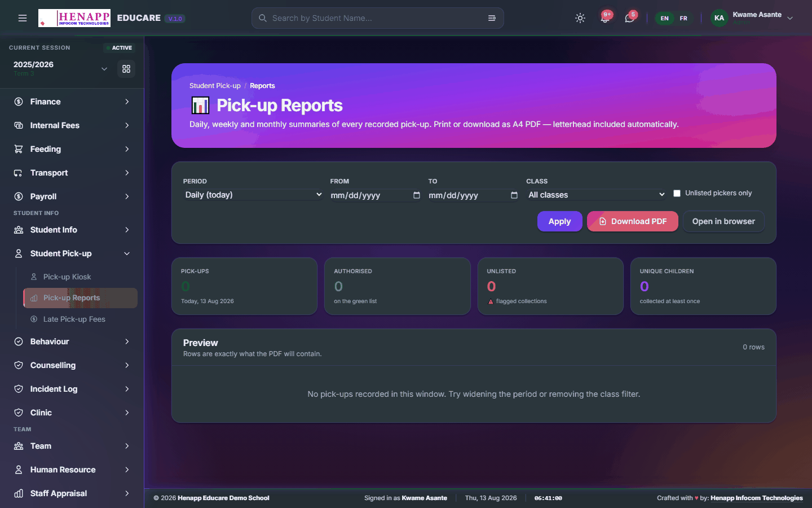Click the Internal Fees icon

pyautogui.click(x=19, y=125)
